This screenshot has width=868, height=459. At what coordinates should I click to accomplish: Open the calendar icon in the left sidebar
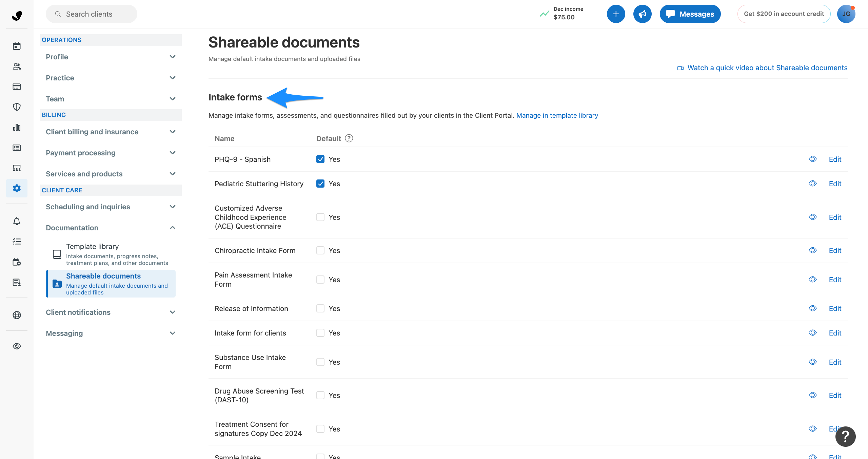click(17, 46)
